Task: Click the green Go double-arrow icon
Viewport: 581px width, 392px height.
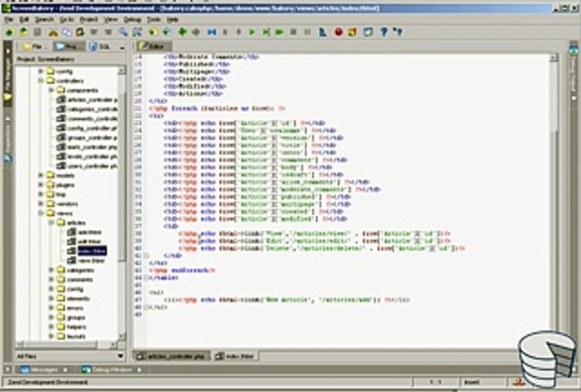Action: point(280,33)
